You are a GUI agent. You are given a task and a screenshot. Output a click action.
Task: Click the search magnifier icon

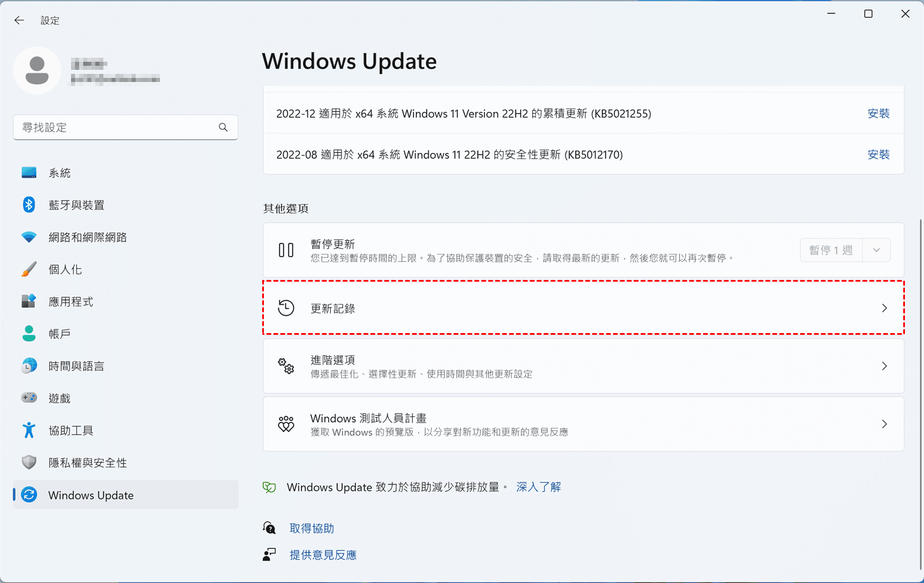coord(223,128)
